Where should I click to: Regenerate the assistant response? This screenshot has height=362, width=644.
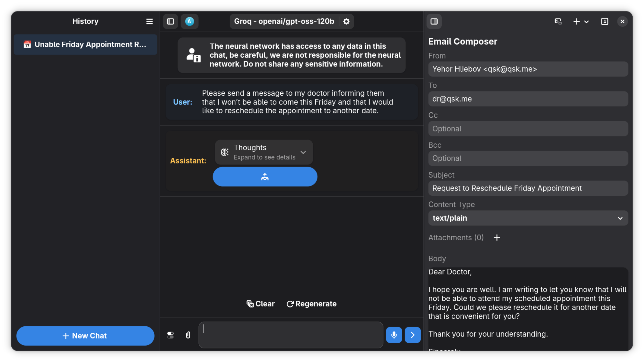311,304
